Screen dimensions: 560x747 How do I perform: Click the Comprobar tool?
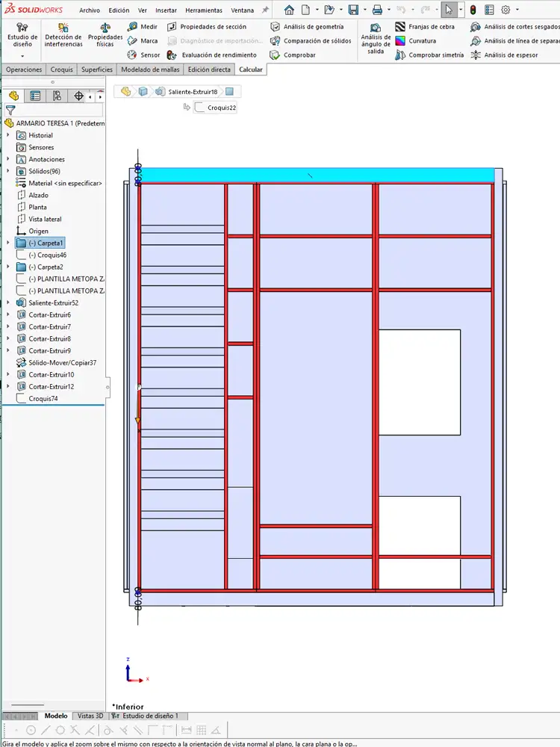pyautogui.click(x=293, y=55)
